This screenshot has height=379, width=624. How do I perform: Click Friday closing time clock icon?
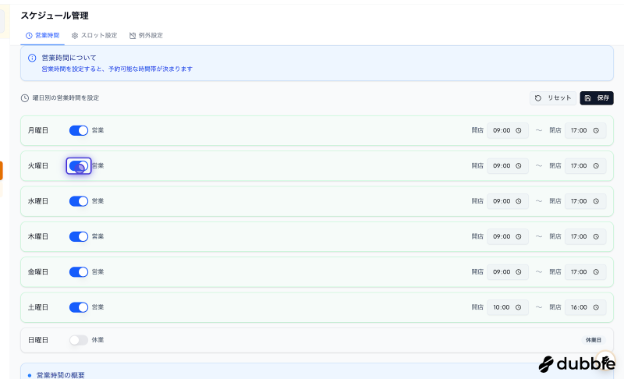pyautogui.click(x=596, y=272)
